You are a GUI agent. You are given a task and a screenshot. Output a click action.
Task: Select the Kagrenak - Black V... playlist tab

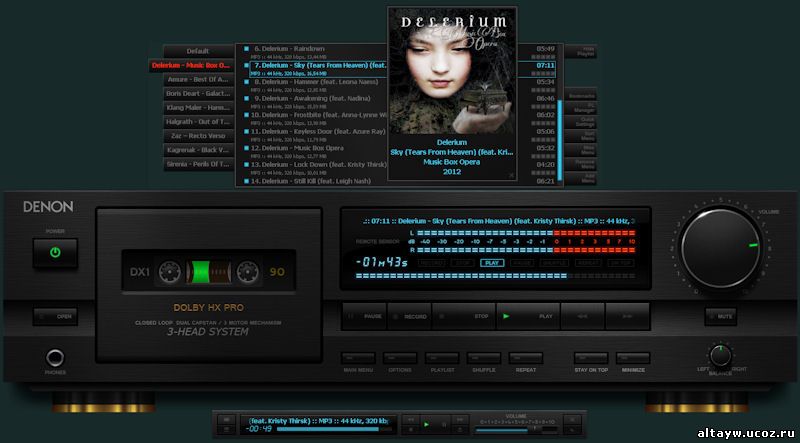coord(198,151)
